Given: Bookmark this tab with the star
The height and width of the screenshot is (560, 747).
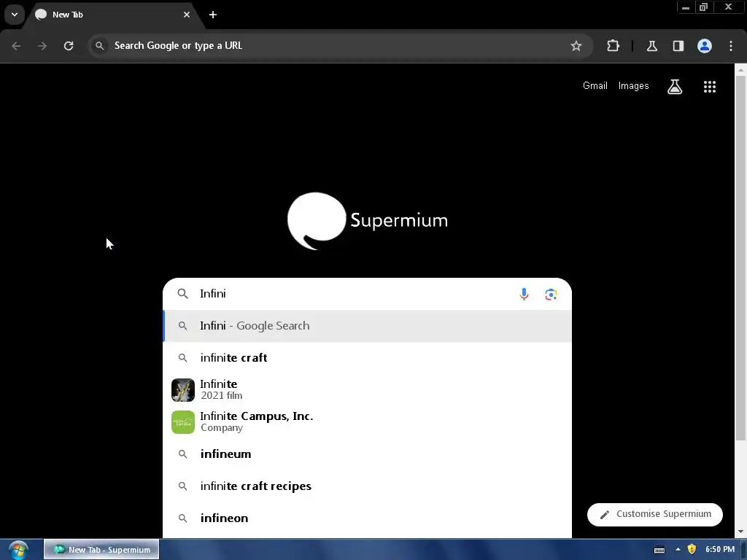Looking at the screenshot, I should click(576, 46).
